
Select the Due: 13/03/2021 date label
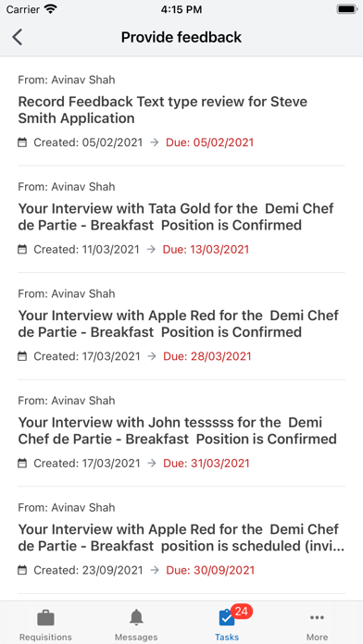(206, 249)
